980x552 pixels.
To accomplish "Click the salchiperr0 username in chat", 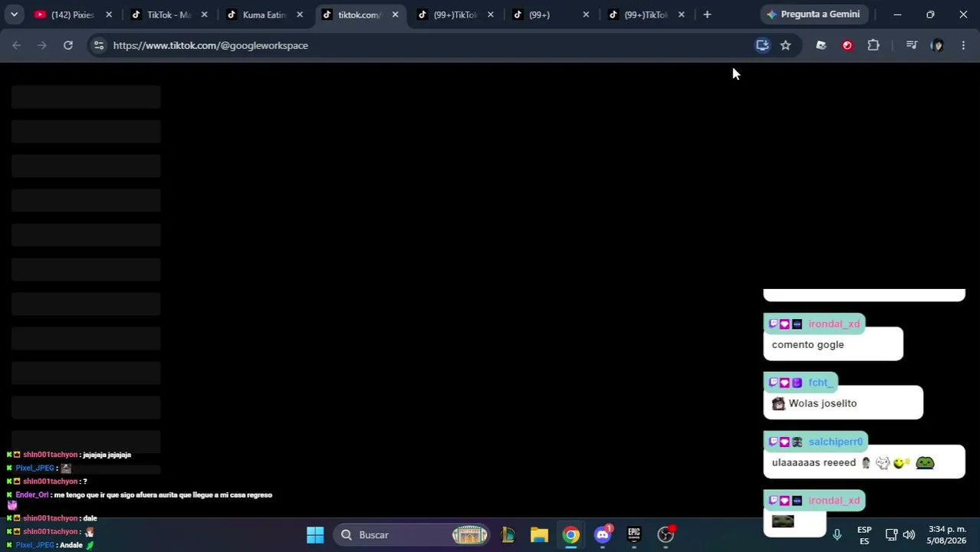I will [835, 442].
